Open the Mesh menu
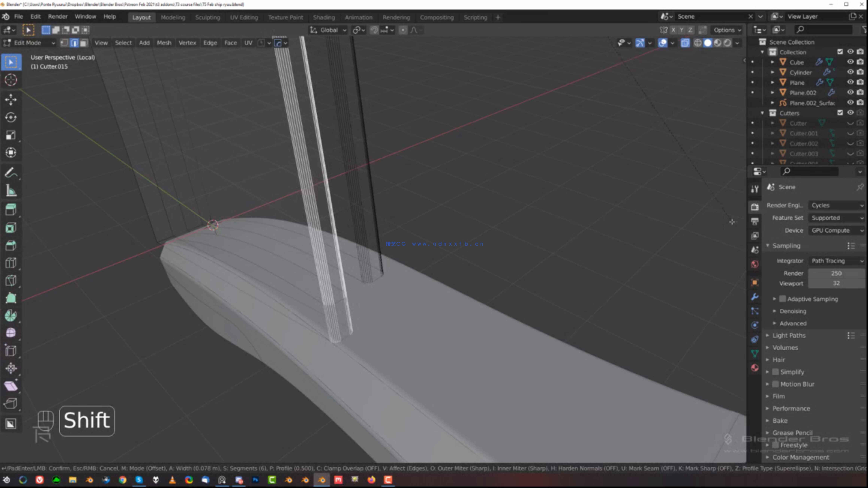This screenshot has height=488, width=868. (x=164, y=43)
